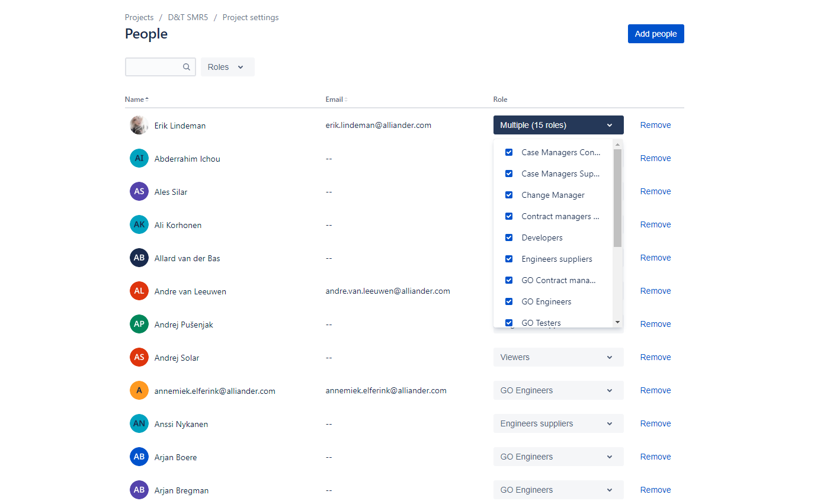Image resolution: width=814 pixels, height=504 pixels.
Task: Uncheck the Developers role checkbox
Action: pos(508,237)
